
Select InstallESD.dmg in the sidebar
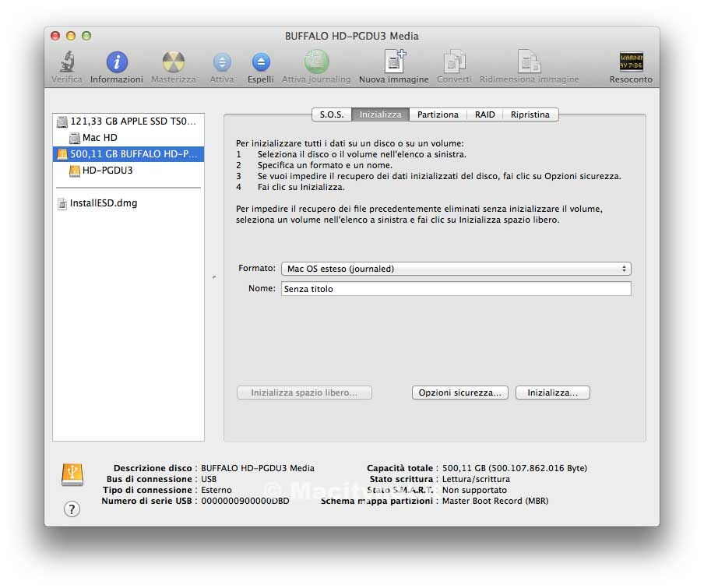tap(128, 203)
